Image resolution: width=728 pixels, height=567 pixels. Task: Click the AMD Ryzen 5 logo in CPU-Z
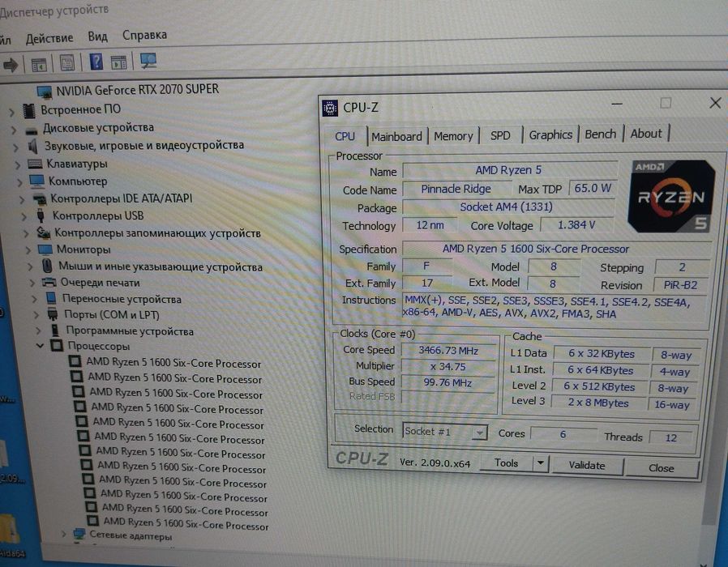[670, 196]
